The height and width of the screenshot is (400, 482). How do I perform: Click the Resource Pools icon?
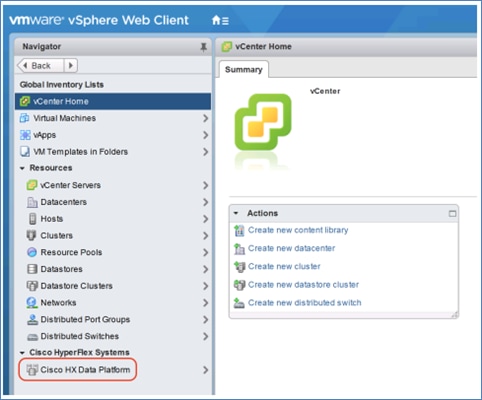point(32,252)
